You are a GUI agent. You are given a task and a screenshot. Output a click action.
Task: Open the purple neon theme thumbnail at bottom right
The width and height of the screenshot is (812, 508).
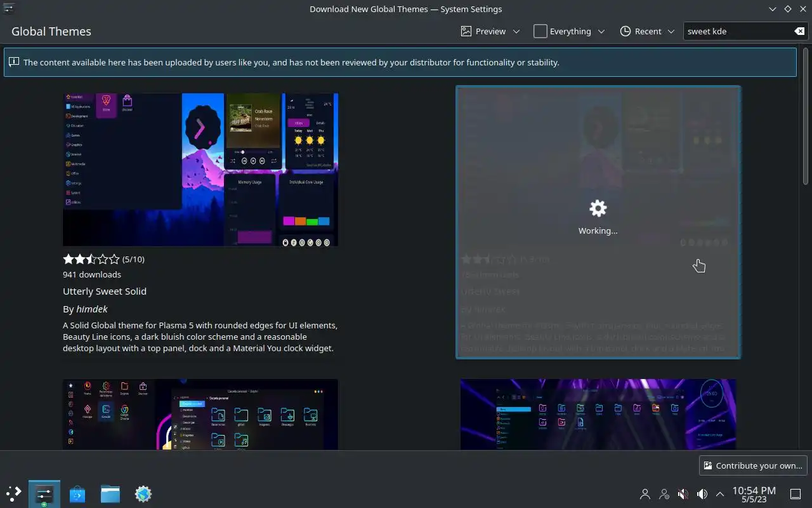tap(598, 414)
